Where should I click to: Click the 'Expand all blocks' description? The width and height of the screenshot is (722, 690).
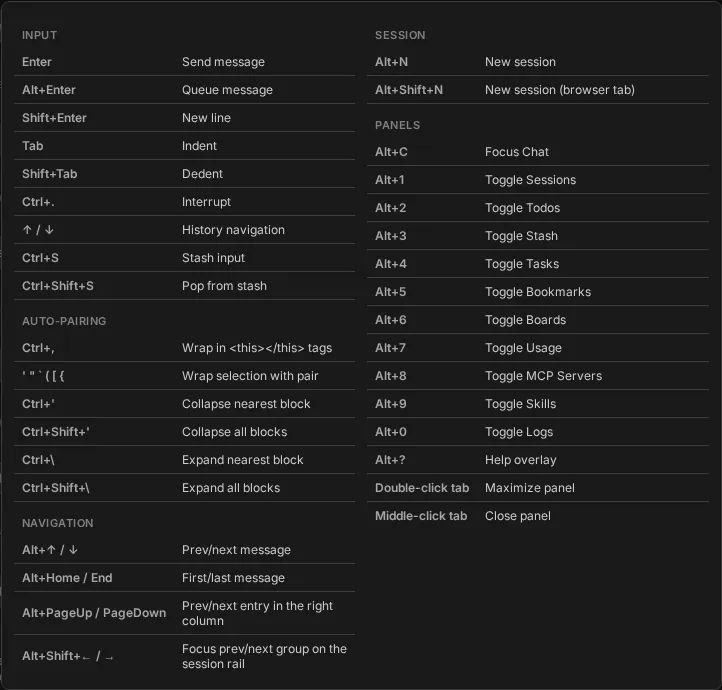pos(231,488)
